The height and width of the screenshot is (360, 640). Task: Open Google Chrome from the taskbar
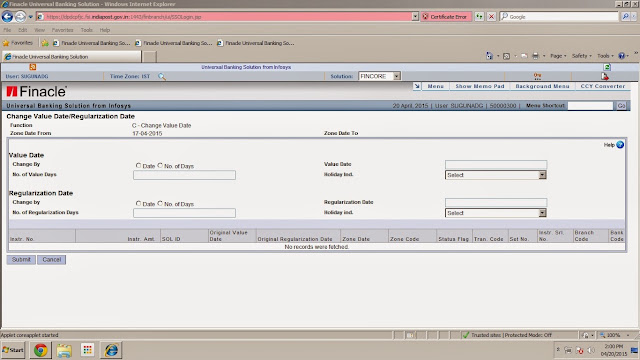[x=40, y=350]
